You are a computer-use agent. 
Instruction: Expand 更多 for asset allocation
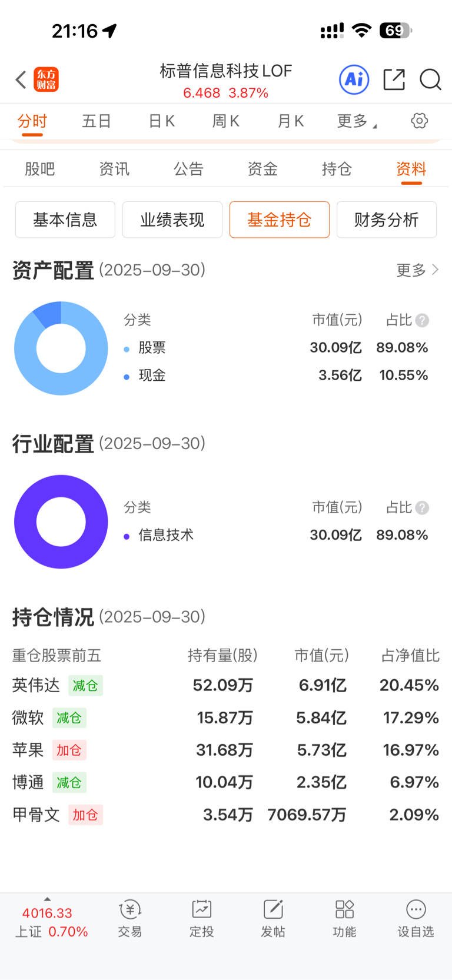417,270
